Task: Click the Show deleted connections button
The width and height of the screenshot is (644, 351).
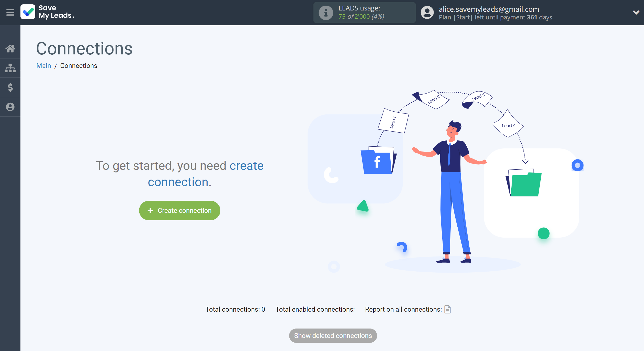Action: point(332,335)
